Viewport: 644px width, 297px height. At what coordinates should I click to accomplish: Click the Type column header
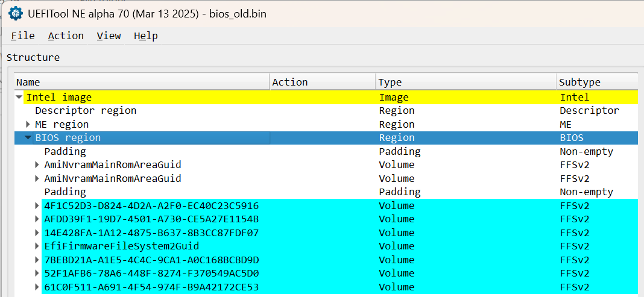click(466, 82)
